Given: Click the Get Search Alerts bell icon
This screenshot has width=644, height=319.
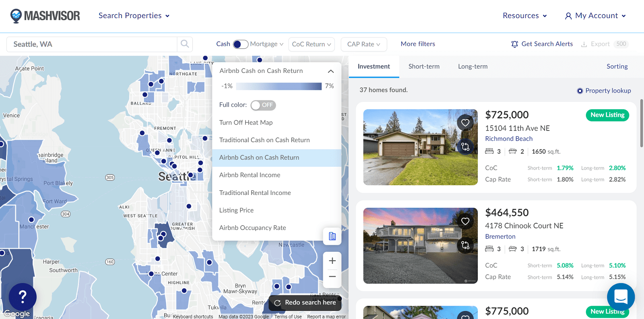Looking at the screenshot, I should (514, 44).
